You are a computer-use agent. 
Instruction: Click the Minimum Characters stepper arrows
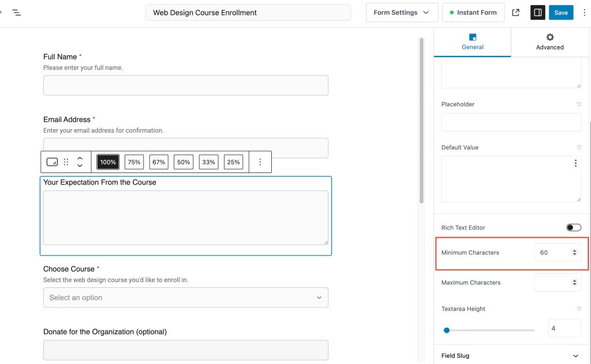point(574,253)
